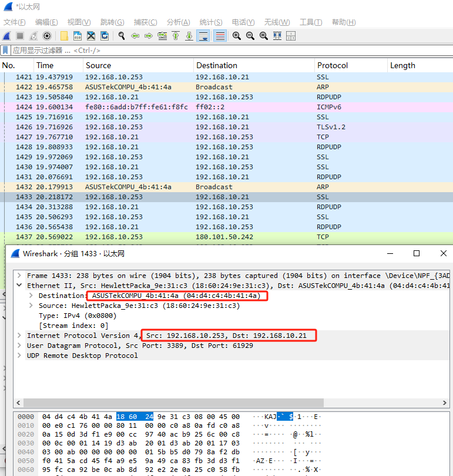Sort packets by the Time column
The width and height of the screenshot is (453, 476).
coord(58,66)
